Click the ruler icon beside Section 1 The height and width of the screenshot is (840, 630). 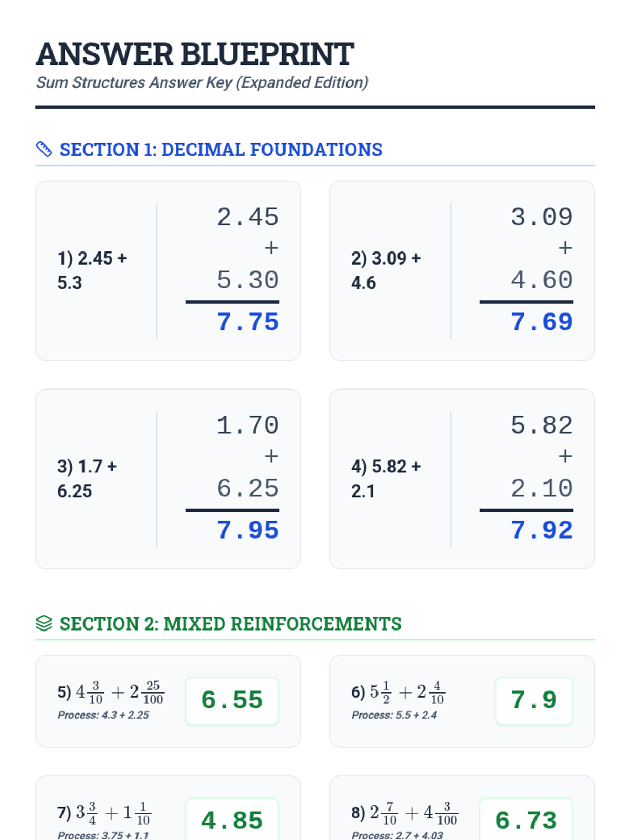44,149
